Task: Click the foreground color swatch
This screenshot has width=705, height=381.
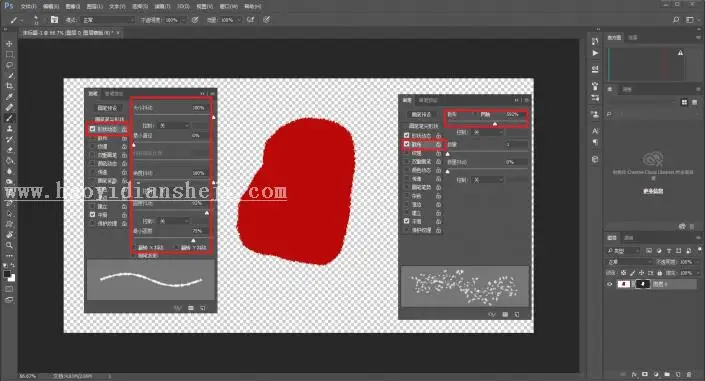Action: [7, 273]
